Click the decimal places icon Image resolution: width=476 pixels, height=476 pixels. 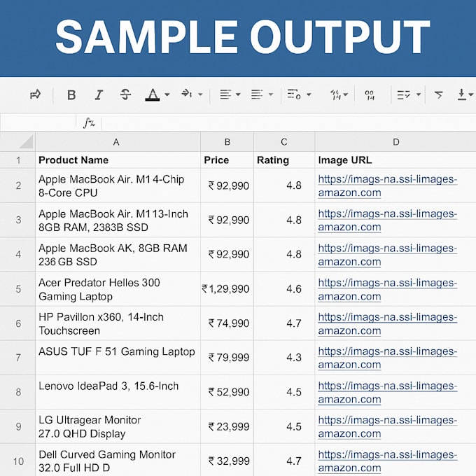pyautogui.click(x=370, y=95)
